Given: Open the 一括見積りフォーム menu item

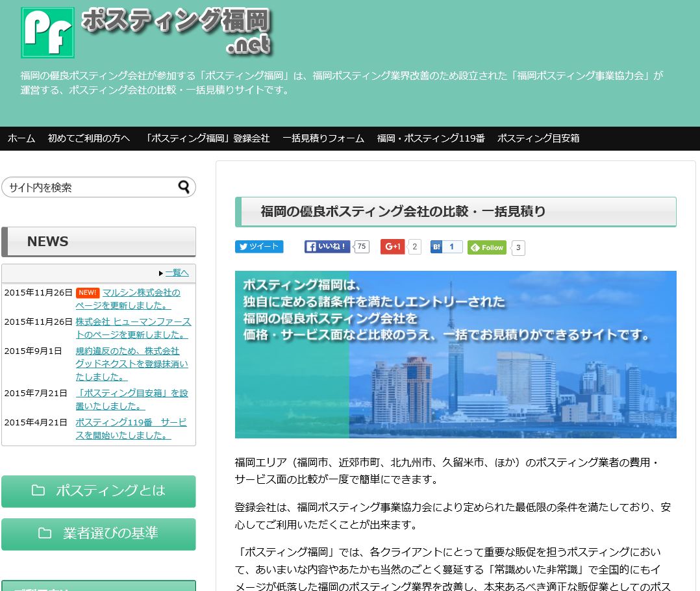Looking at the screenshot, I should click(x=323, y=138).
